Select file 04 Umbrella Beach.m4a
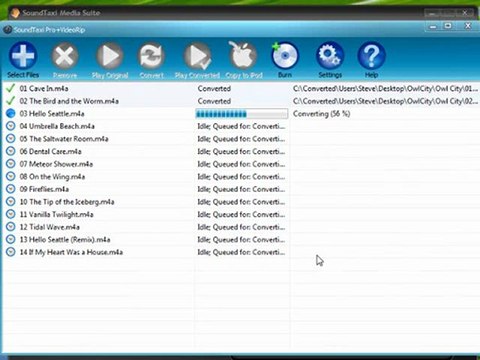Viewport: 480px width, 360px height. (57, 126)
